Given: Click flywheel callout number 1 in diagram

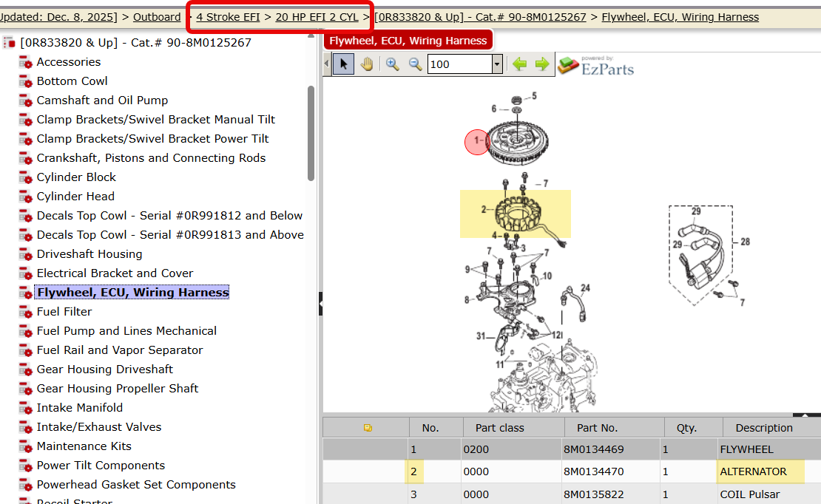Looking at the screenshot, I should 476,140.
